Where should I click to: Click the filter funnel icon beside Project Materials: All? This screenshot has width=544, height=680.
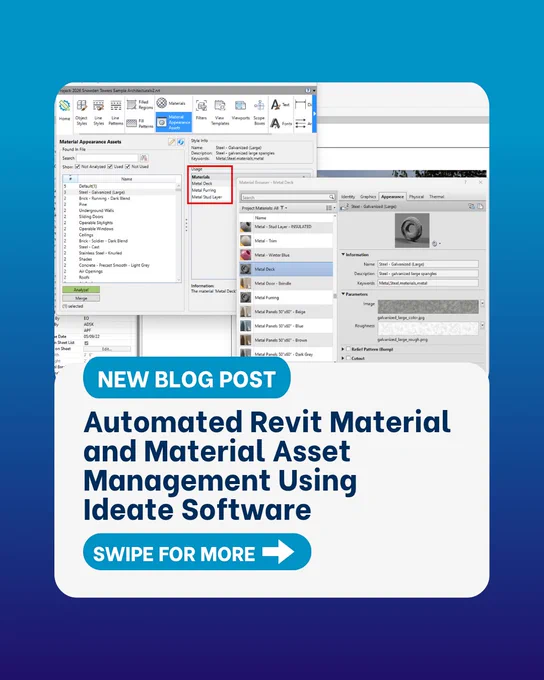coord(282,208)
